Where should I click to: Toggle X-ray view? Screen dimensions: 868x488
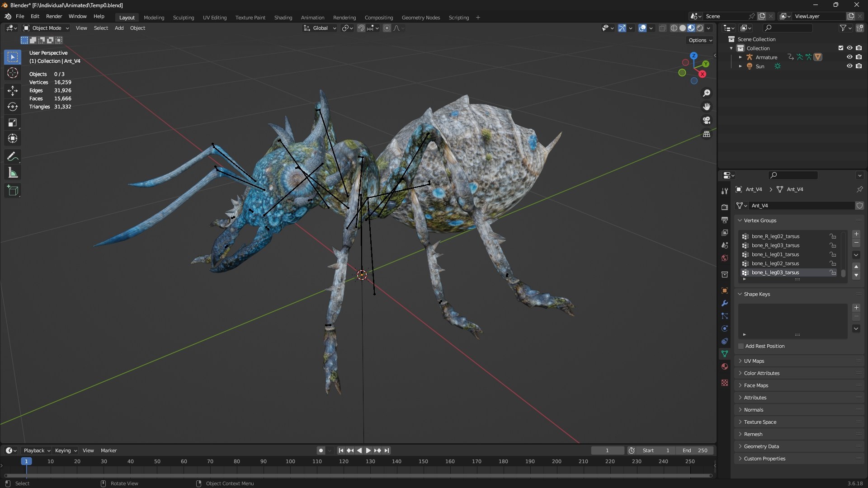tap(662, 28)
